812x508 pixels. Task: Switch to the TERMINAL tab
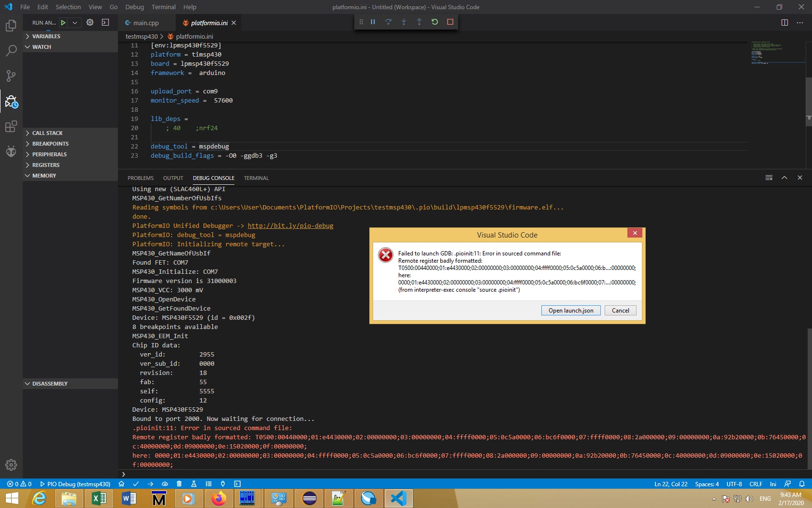pyautogui.click(x=256, y=178)
